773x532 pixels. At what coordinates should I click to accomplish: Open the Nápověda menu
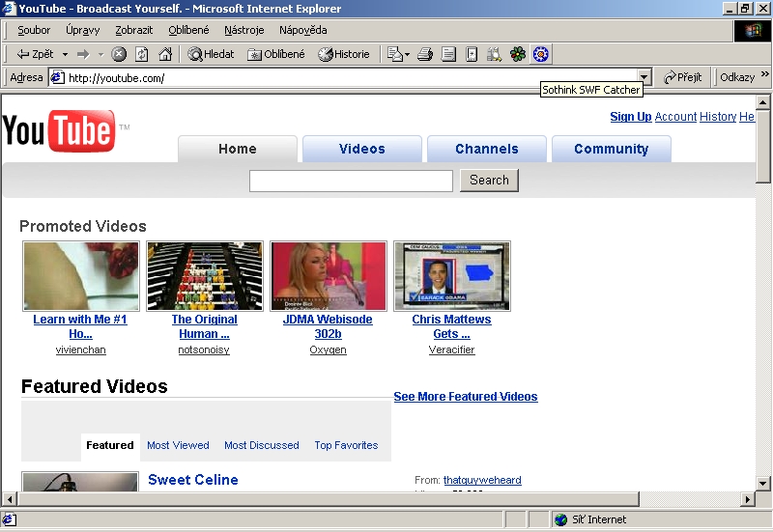point(303,31)
